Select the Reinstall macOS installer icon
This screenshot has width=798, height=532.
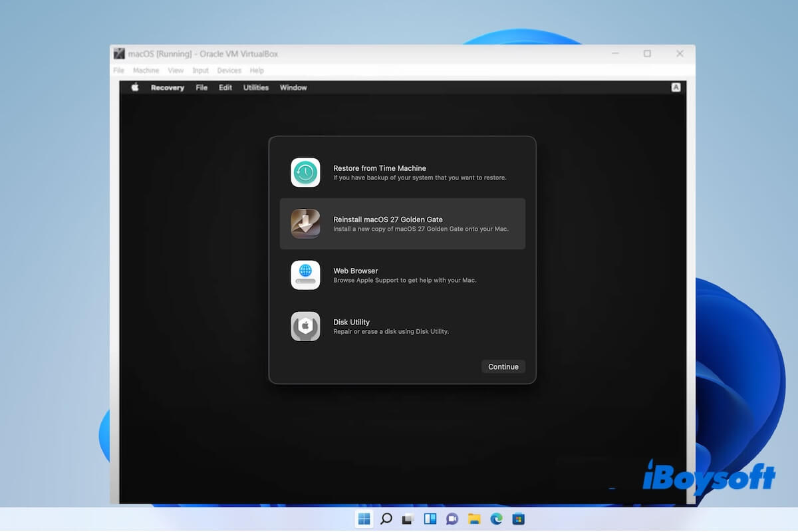click(305, 223)
